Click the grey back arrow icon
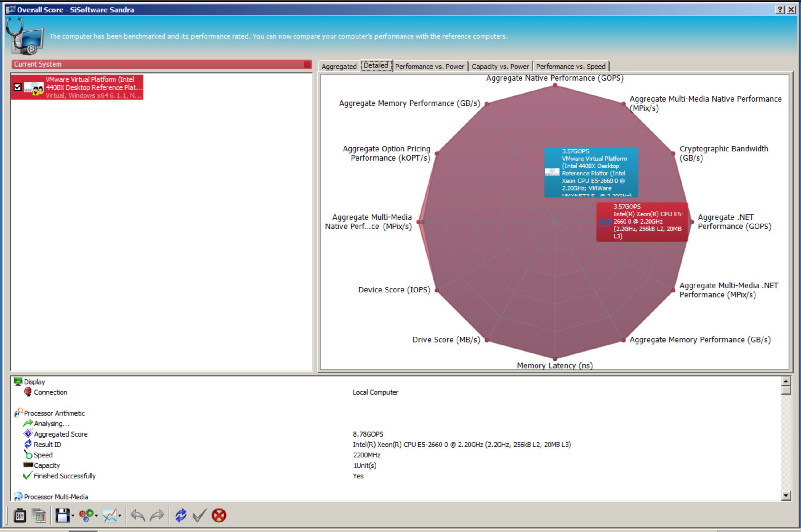 (137, 515)
